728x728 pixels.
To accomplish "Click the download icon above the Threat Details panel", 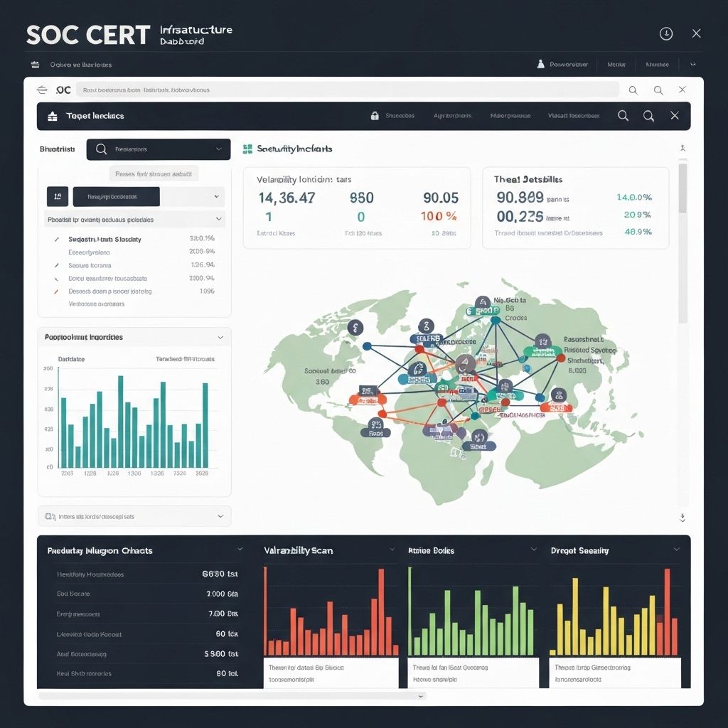I will (x=683, y=148).
